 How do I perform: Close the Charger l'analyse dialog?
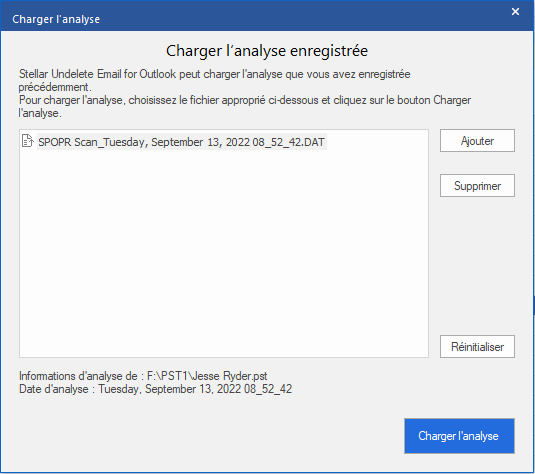click(515, 12)
